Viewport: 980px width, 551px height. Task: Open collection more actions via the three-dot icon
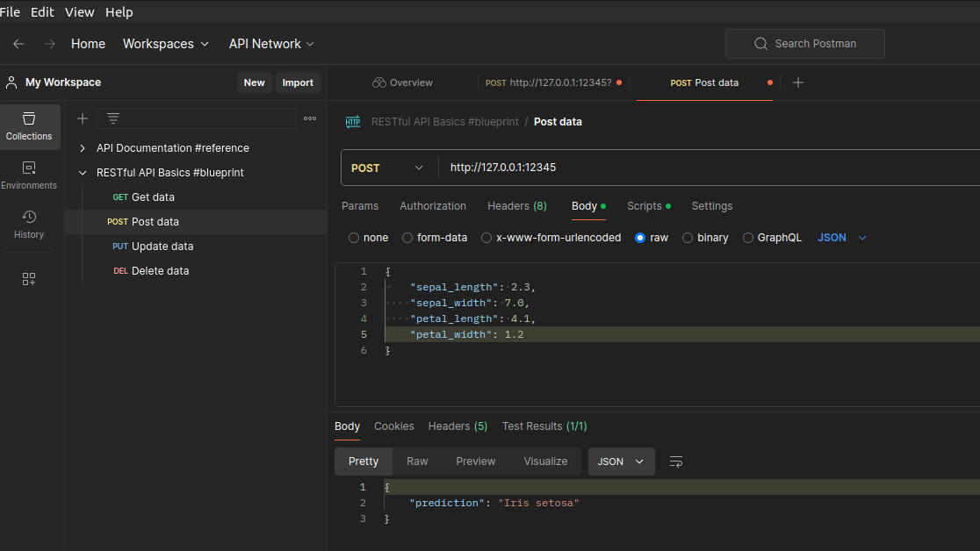pos(309,118)
